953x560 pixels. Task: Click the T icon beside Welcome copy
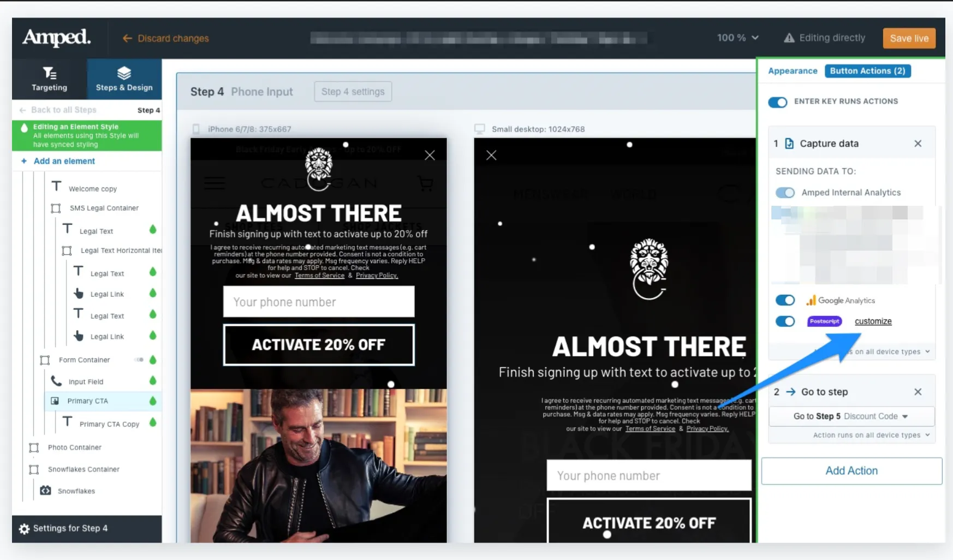57,186
